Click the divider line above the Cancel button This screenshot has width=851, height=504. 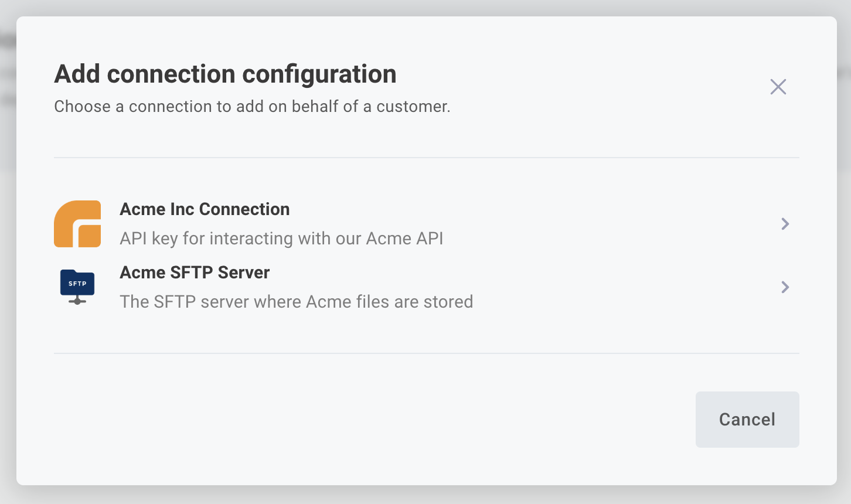point(426,353)
